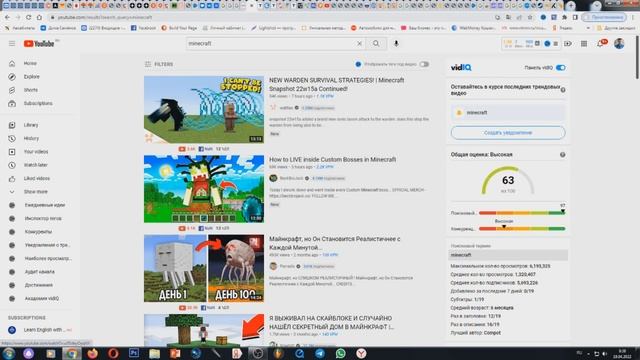Open the YouTube hamburger guide menu
Screen dimensions: 640x360
[x=12, y=44]
